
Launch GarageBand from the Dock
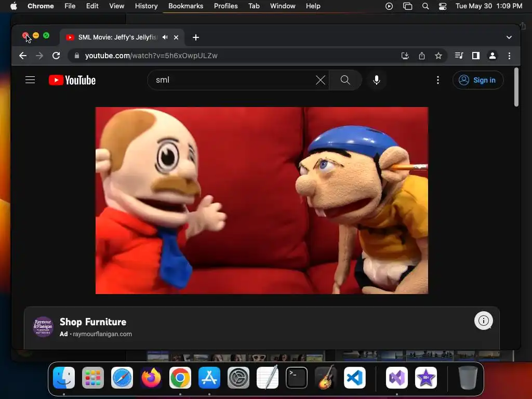(x=326, y=378)
